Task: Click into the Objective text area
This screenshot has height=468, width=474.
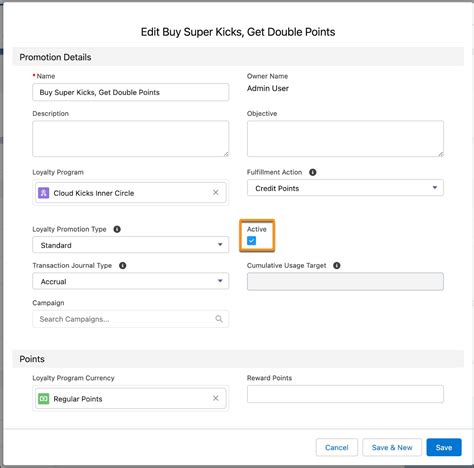Action: (x=345, y=139)
